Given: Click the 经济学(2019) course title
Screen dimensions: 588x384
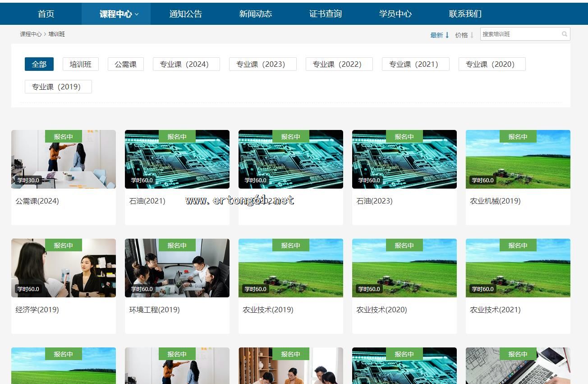Looking at the screenshot, I should tap(37, 310).
